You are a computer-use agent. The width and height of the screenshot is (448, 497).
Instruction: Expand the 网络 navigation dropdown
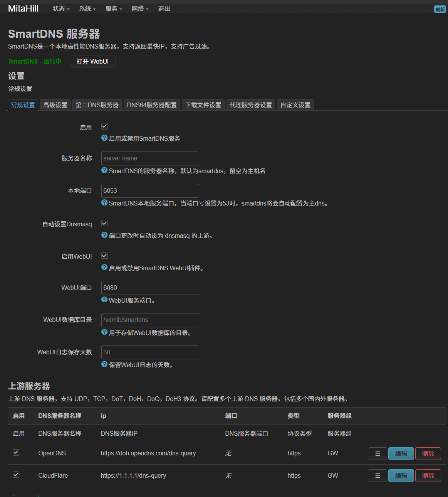[140, 9]
